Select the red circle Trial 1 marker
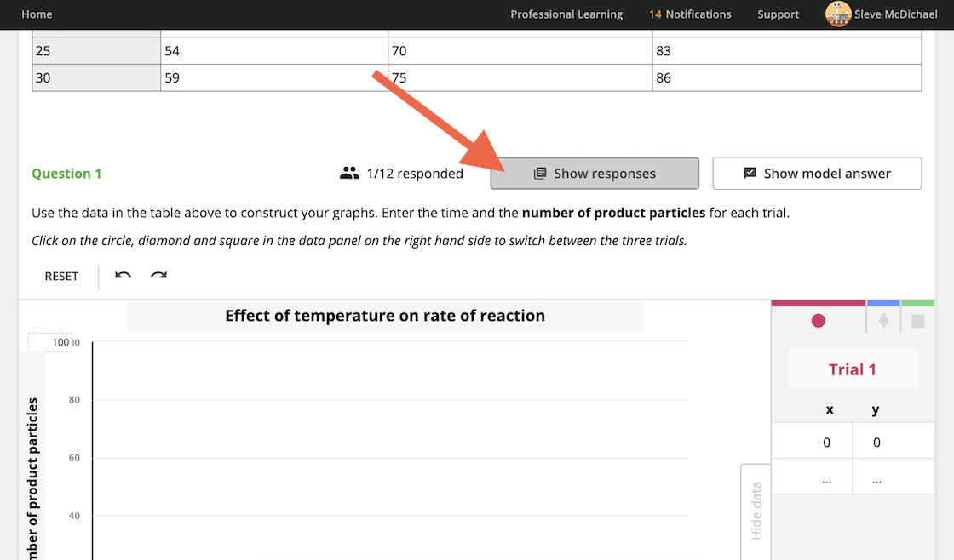This screenshot has height=560, width=954. coord(818,321)
